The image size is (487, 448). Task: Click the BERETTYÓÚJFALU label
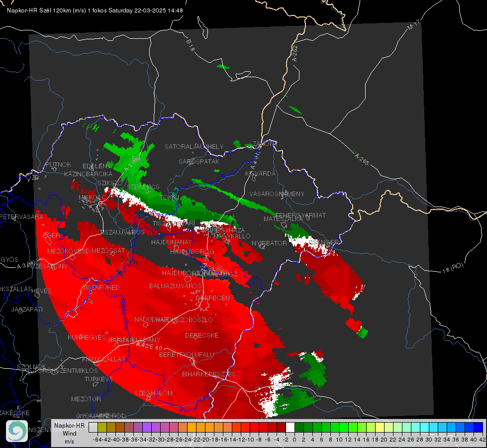[187, 355]
